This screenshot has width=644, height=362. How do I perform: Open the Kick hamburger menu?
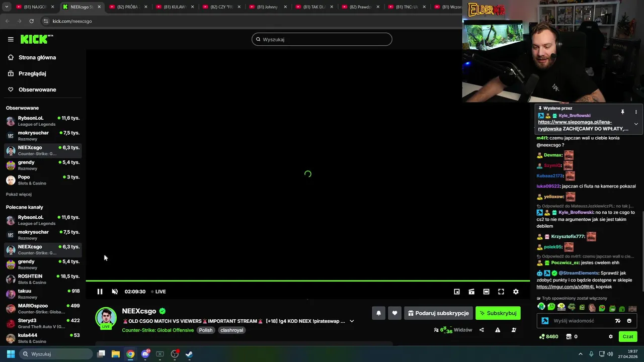11,39
